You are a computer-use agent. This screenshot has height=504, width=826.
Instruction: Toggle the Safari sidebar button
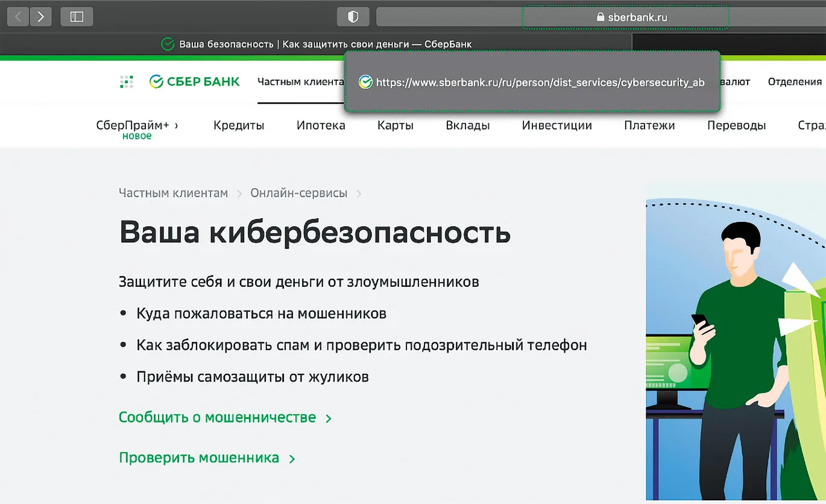click(77, 17)
